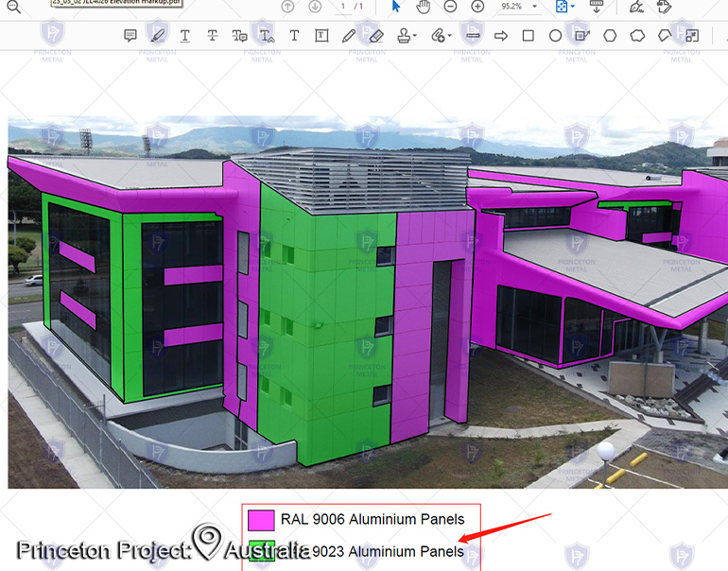Select the Replace text note tool

click(239, 36)
